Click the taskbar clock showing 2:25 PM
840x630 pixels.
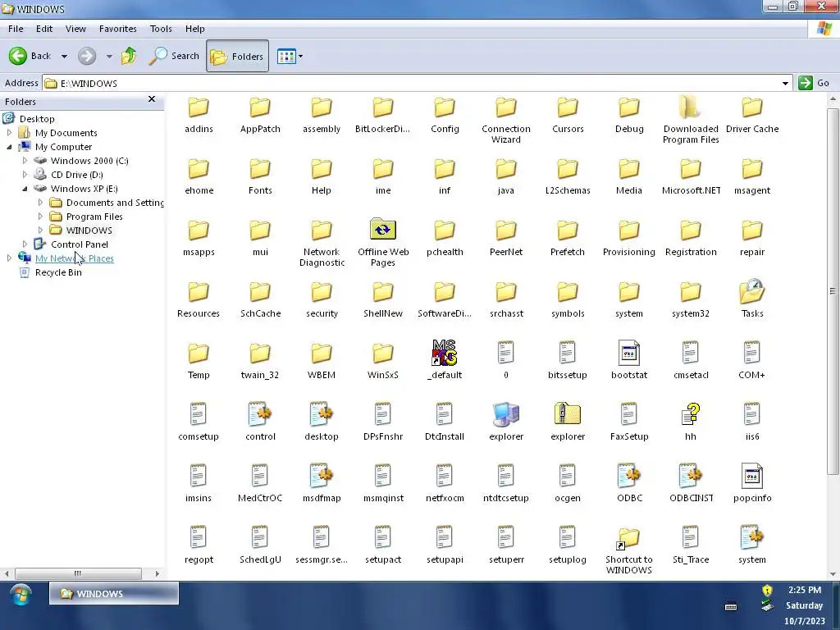[804, 590]
